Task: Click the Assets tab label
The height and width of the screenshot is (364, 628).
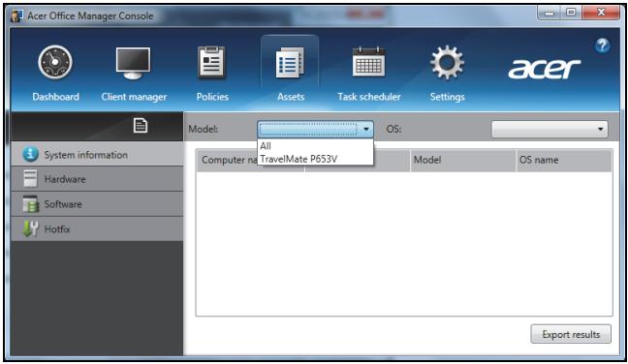Action: (x=291, y=97)
